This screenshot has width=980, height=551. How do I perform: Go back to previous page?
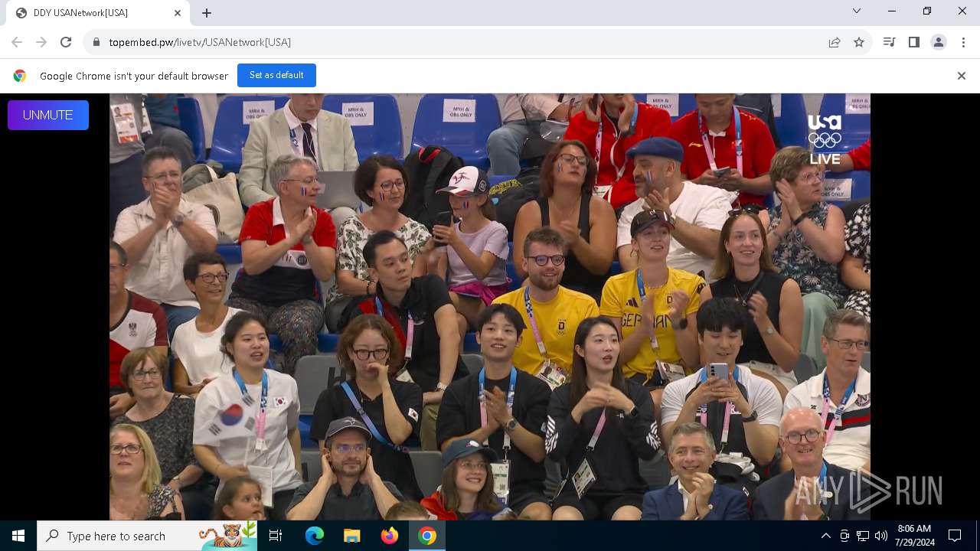tap(17, 42)
